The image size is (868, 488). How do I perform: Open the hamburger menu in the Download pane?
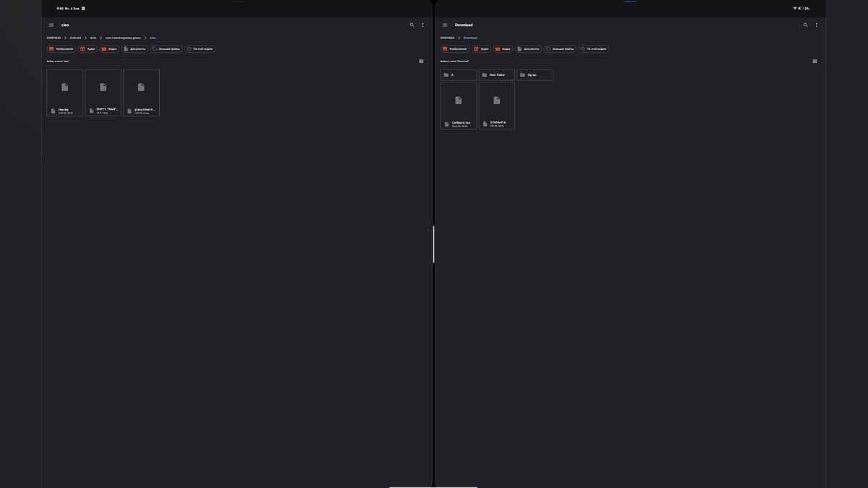(x=445, y=25)
